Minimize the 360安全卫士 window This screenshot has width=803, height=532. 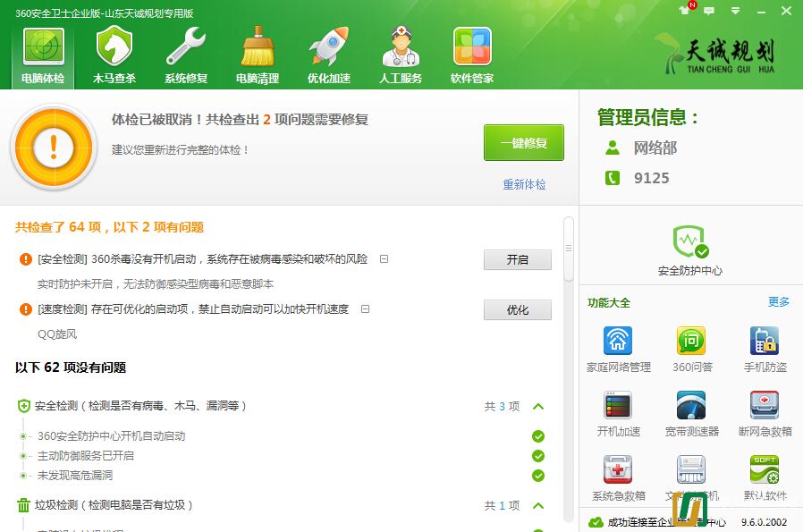(x=762, y=11)
